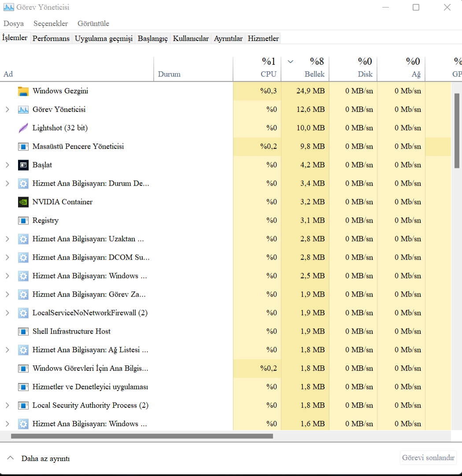The width and height of the screenshot is (462, 476).
Task: Sort by the Ad column header
Action: pos(77,69)
